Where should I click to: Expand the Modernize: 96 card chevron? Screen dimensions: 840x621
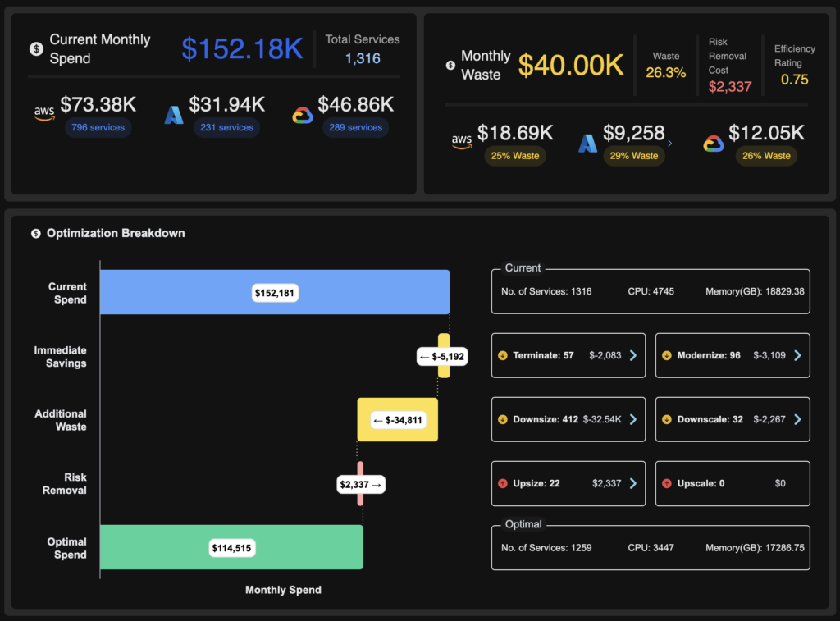point(797,355)
